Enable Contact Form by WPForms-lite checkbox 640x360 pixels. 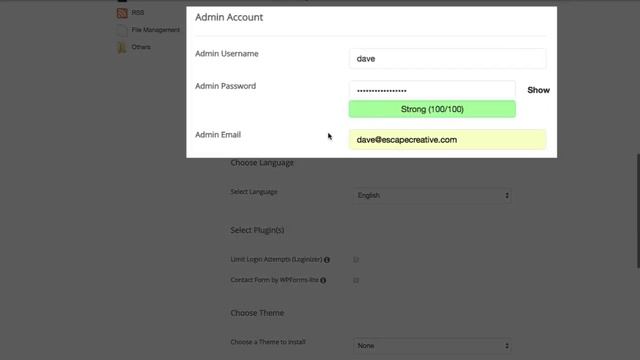click(356, 280)
